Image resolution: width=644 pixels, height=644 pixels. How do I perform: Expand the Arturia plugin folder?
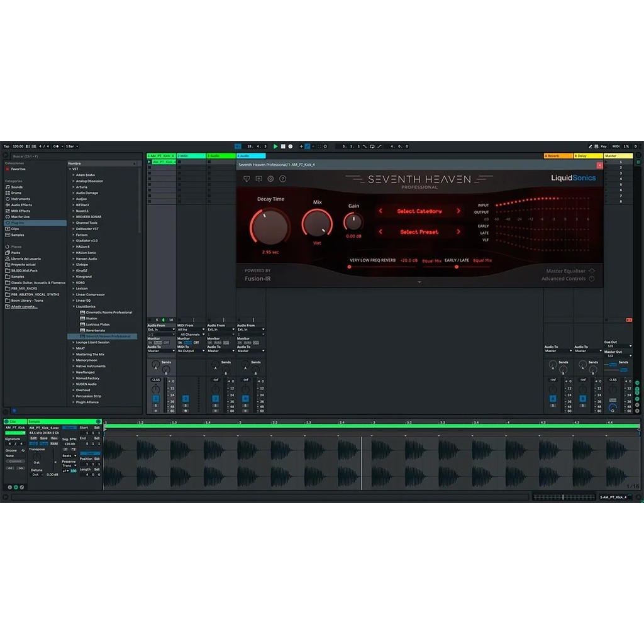point(74,187)
